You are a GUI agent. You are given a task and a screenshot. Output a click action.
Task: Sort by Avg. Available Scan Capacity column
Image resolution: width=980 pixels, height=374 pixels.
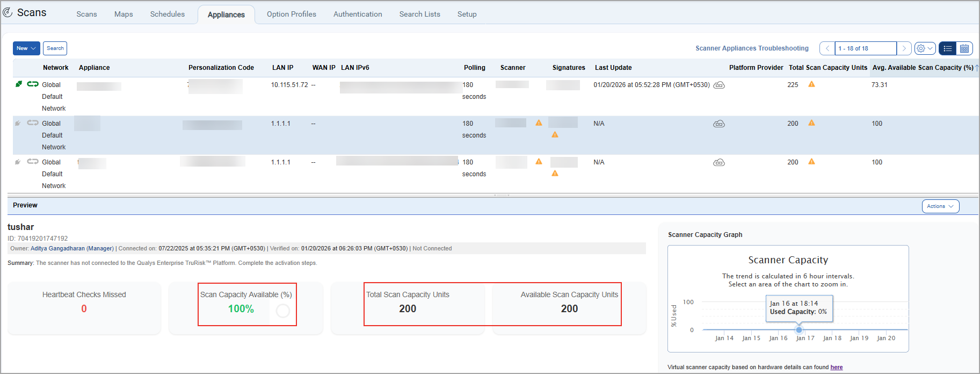[923, 68]
